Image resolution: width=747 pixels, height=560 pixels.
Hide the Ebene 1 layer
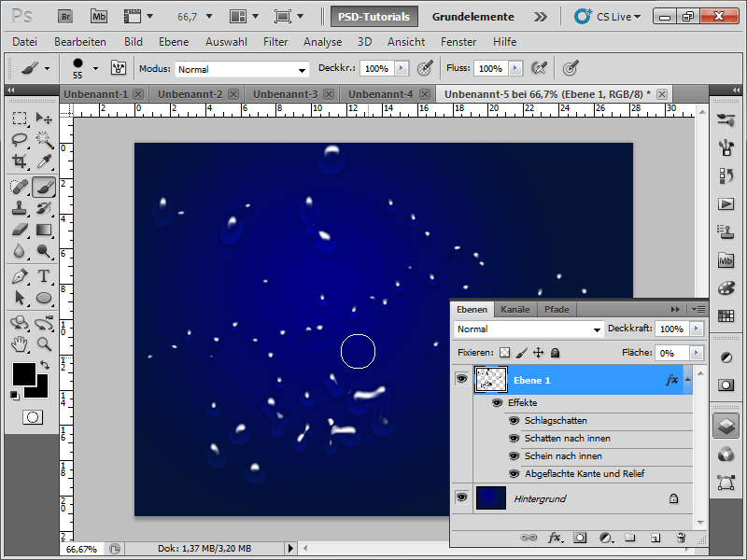tap(461, 379)
